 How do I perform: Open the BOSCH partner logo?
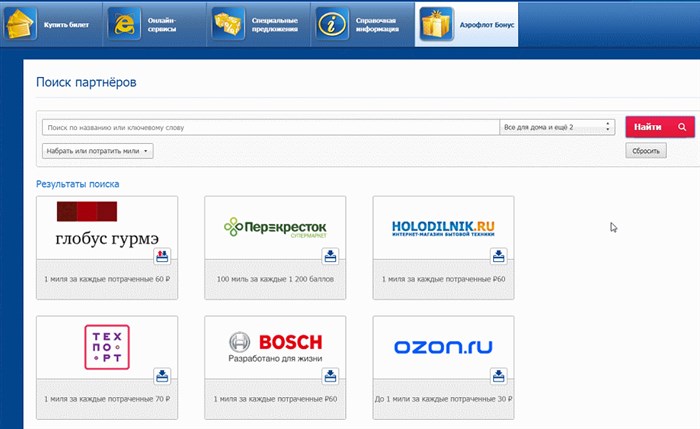(275, 347)
